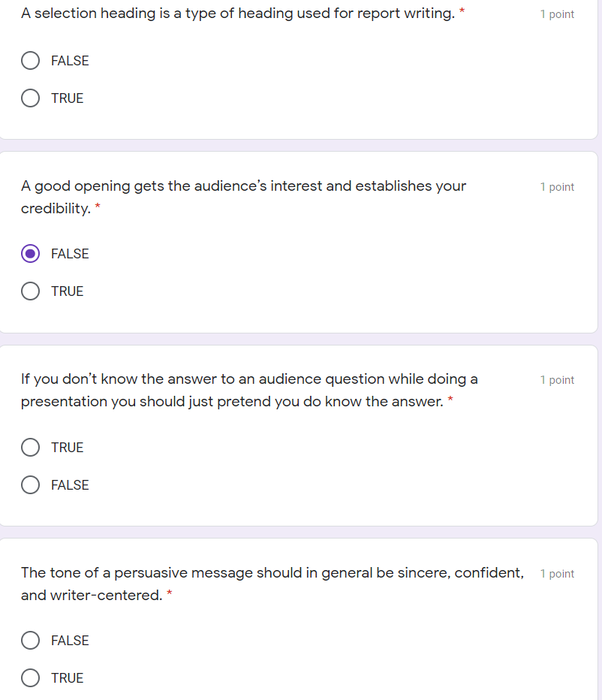Click the TRUE label on the tone question
The height and width of the screenshot is (700, 602).
pos(67,677)
